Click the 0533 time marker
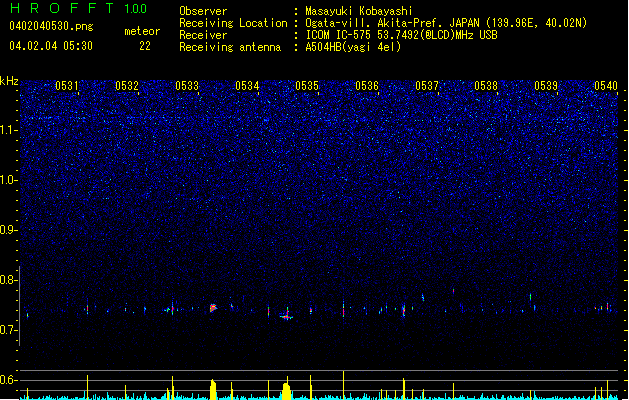629x400 pixels. pos(187,86)
